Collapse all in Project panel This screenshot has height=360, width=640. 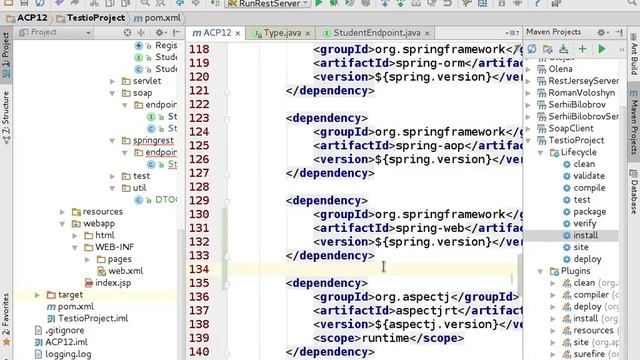point(141,32)
